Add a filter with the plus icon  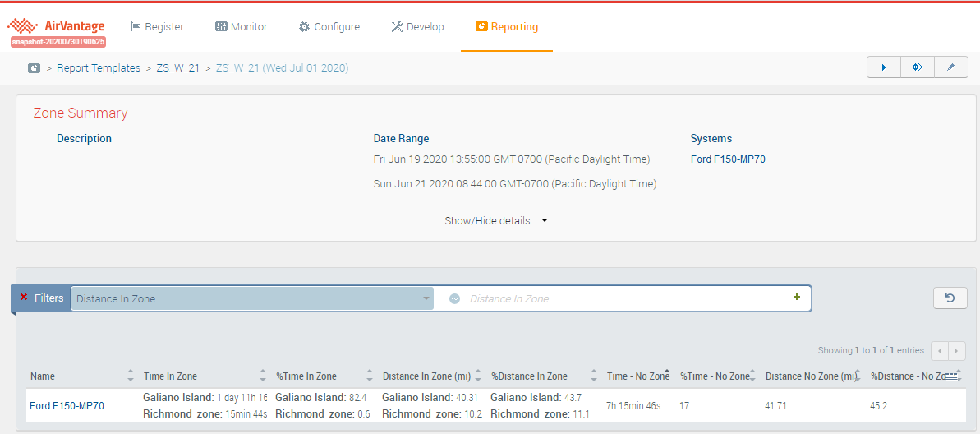(796, 298)
